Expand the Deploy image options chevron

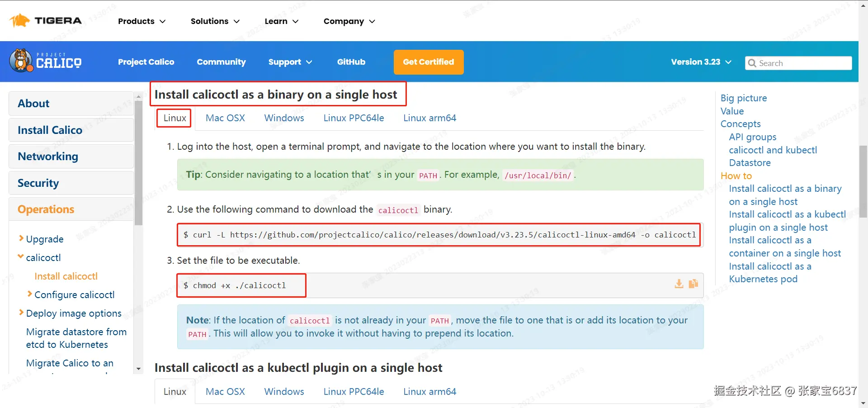pyautogui.click(x=21, y=313)
